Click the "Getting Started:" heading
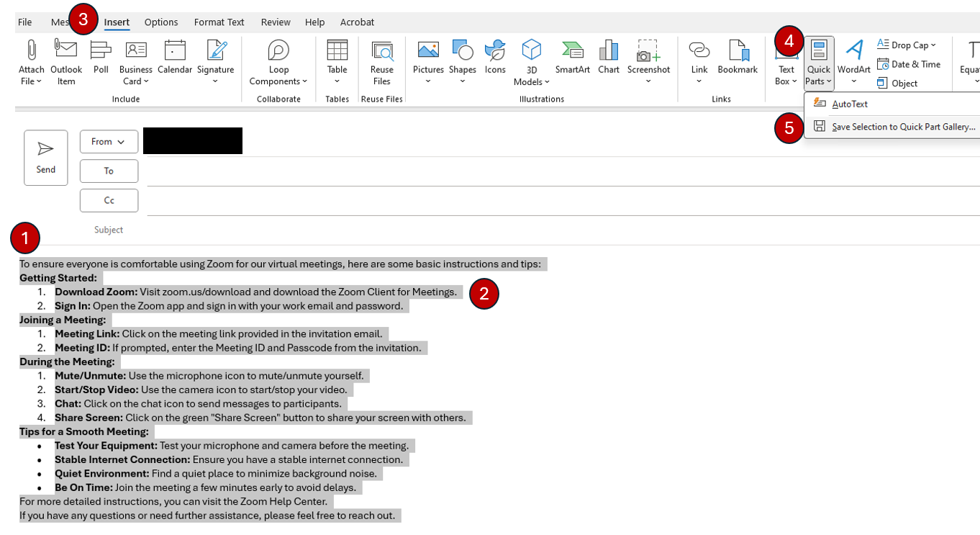 click(58, 278)
